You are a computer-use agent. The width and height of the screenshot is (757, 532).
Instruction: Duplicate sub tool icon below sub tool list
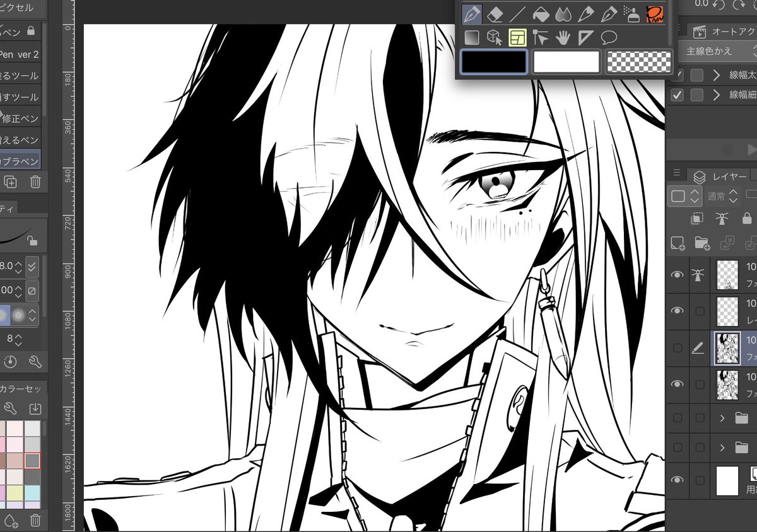click(x=11, y=182)
